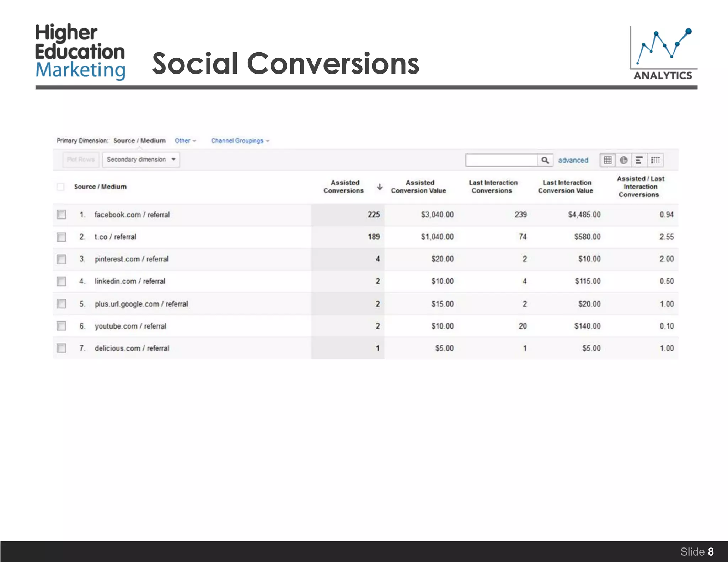Click the 0.94 facebook ratio
The width and height of the screenshot is (728, 562).
click(x=667, y=215)
